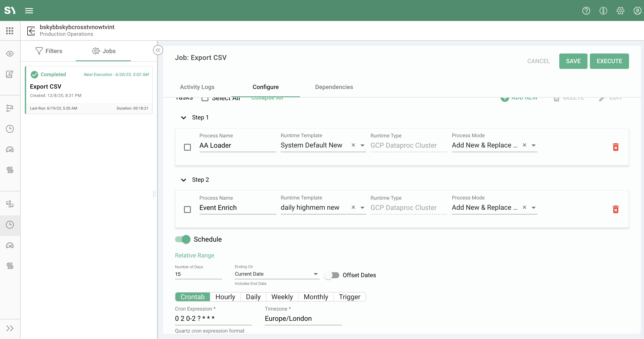Viewport: 644px width, 339px height.
Task: Open Runtime Template dropdown for Event Enrich
Action: pos(362,208)
